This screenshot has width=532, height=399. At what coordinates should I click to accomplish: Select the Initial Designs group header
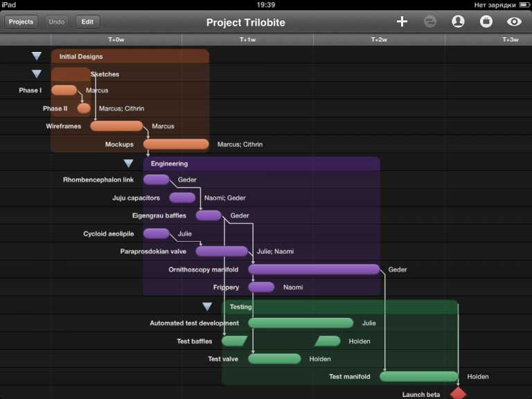(130, 56)
